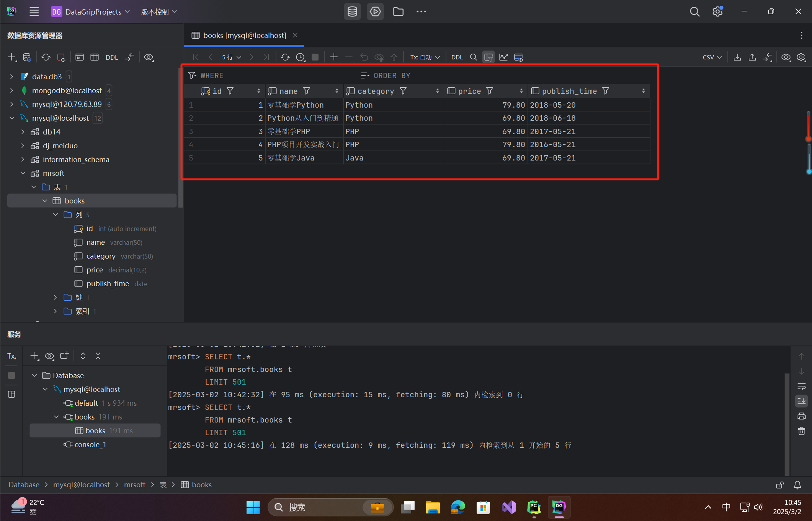The height and width of the screenshot is (521, 812).
Task: Open the Database tool icon in title bar
Action: click(352, 11)
